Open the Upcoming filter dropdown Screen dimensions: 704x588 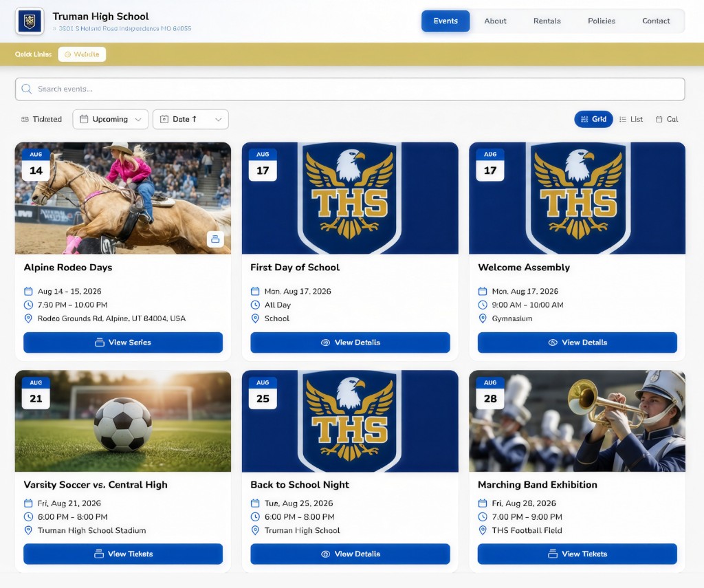pos(111,120)
